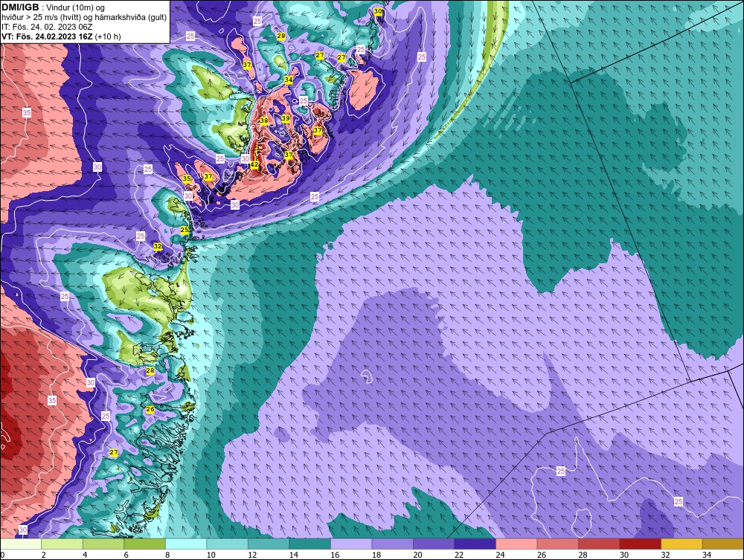
Task: Click the legend scale value 2
Action: tap(43, 555)
